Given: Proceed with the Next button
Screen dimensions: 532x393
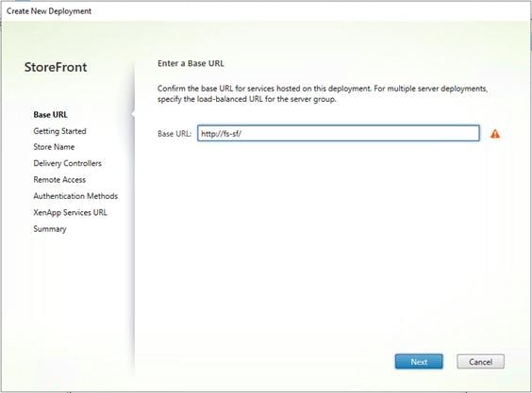Looking at the screenshot, I should [x=419, y=362].
